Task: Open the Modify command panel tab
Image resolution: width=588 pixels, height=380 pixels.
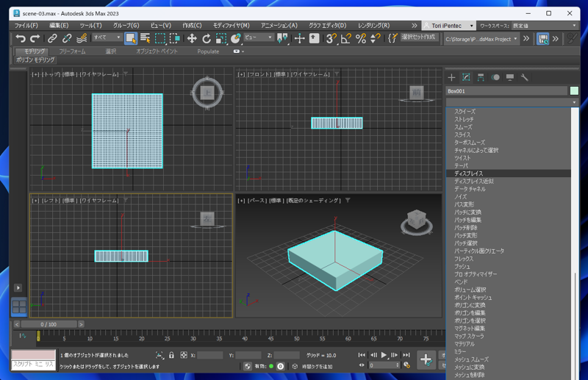Action: [x=466, y=77]
